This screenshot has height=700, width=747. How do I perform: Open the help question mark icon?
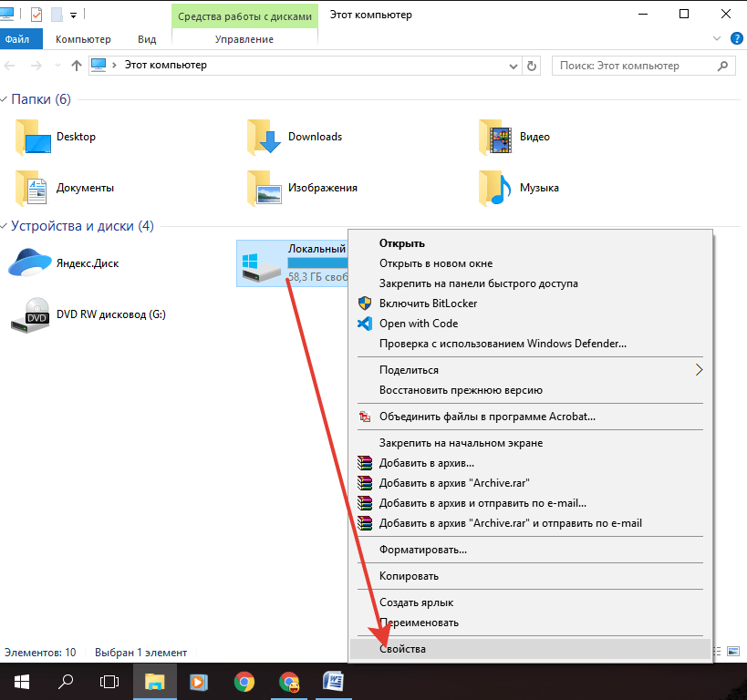(x=737, y=38)
